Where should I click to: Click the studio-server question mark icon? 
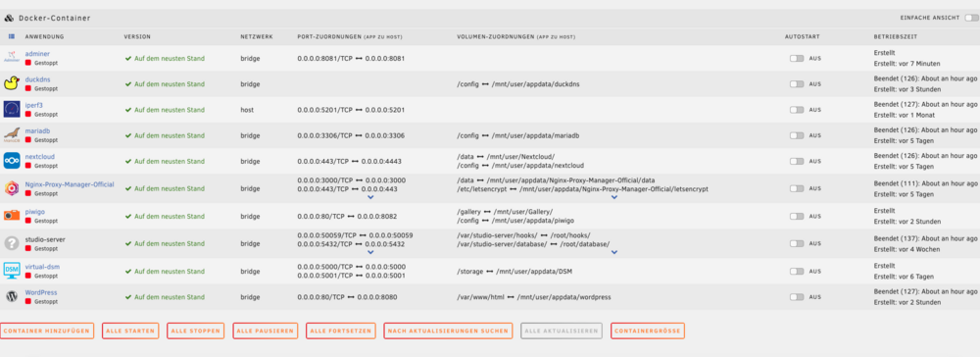tap(12, 243)
